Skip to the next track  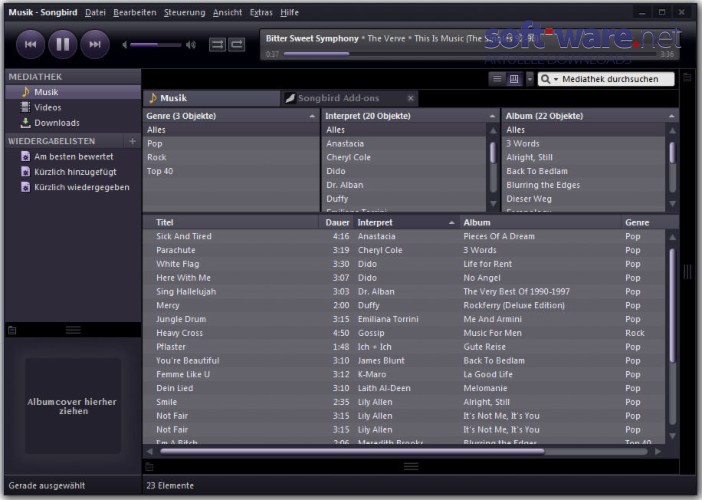tap(95, 44)
